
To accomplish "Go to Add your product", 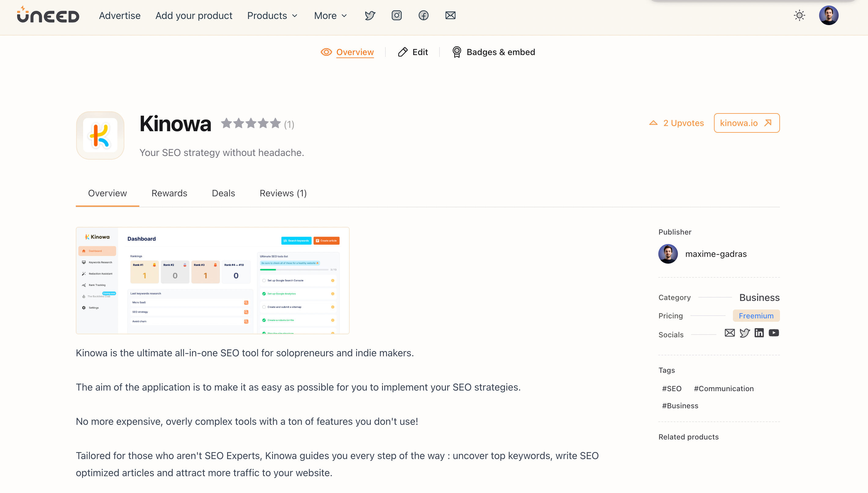I will pyautogui.click(x=194, y=16).
